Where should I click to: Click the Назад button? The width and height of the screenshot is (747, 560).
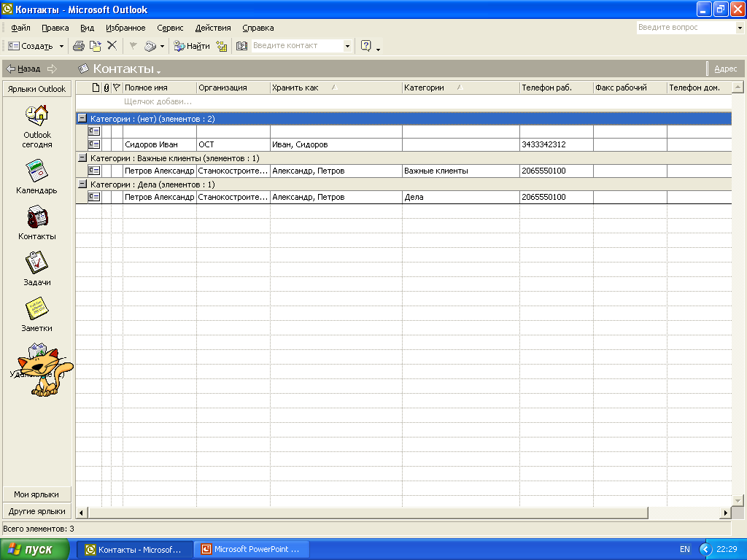[23, 69]
